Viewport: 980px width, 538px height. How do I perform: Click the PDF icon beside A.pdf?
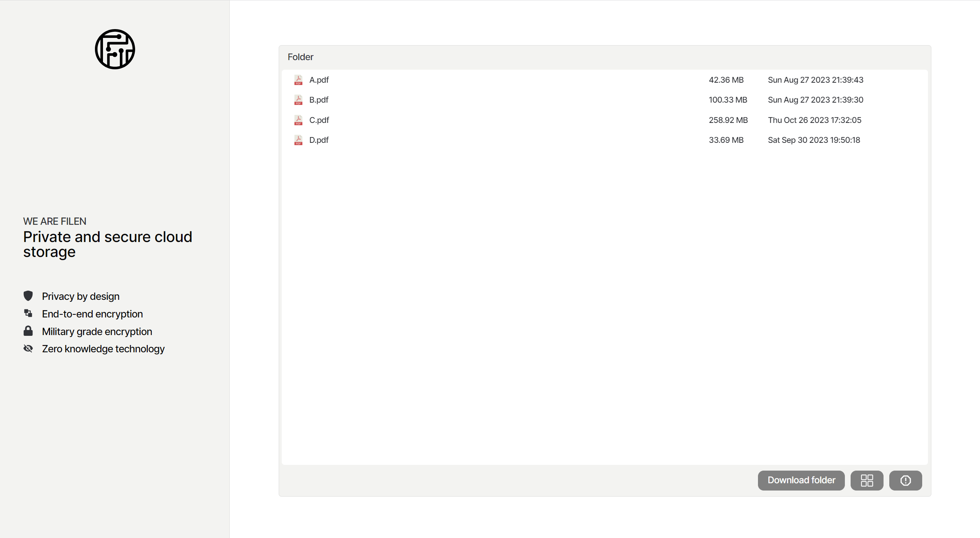tap(298, 80)
